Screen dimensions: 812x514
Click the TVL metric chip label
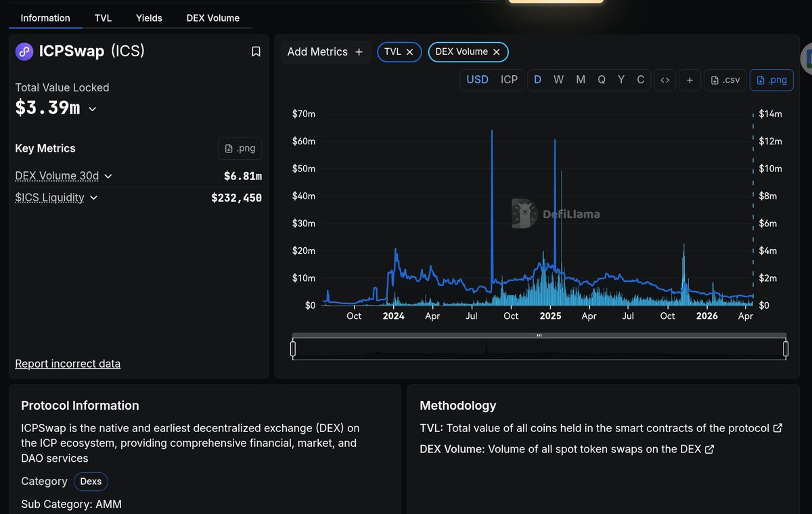(392, 52)
